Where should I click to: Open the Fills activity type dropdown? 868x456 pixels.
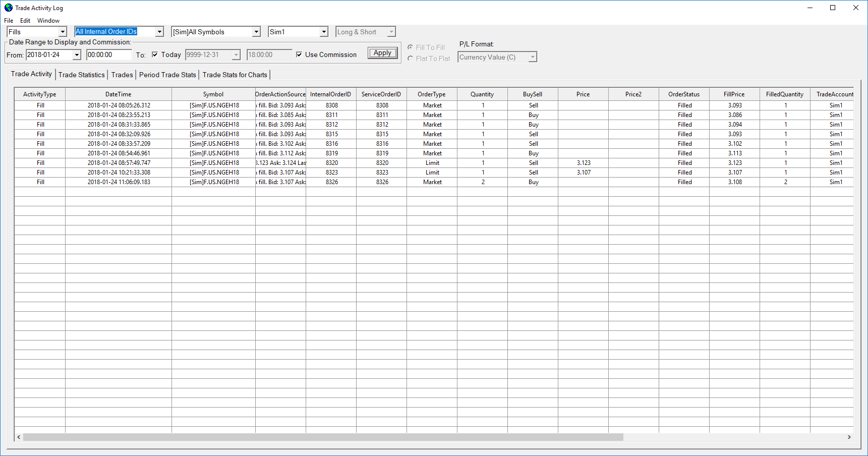pos(63,32)
